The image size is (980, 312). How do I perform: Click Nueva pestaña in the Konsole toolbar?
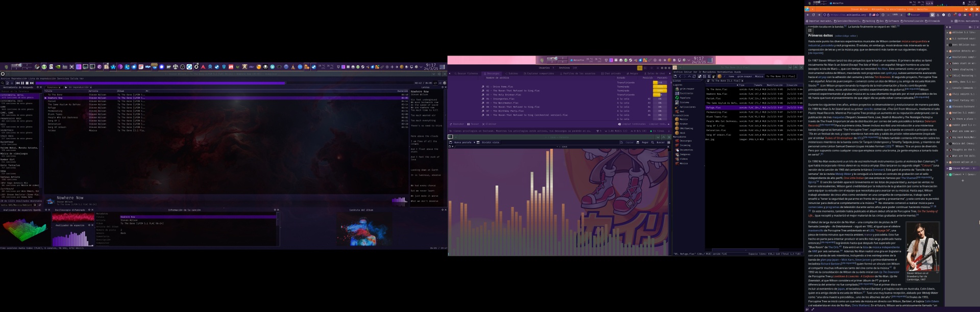click(461, 142)
